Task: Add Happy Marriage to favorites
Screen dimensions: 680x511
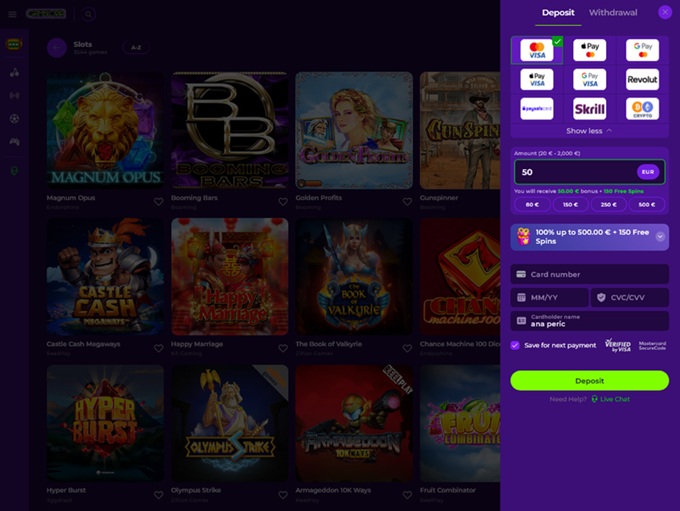Action: pos(282,348)
